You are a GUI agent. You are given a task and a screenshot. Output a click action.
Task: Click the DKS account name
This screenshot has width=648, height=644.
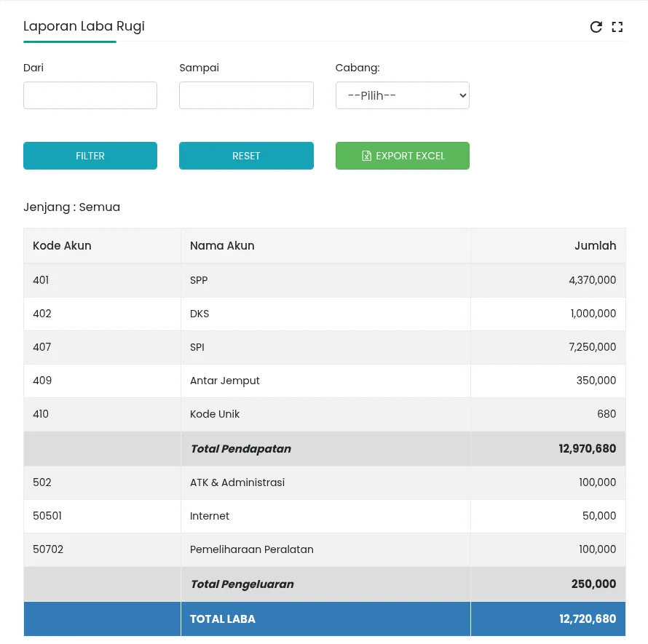coord(199,314)
